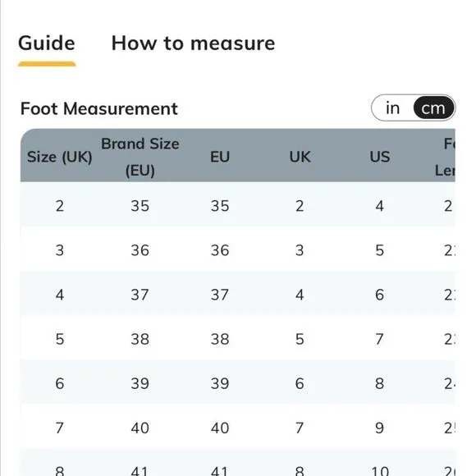Screen dimensions: 476x476
Task: Click the partially visible Foot Length header
Action: coord(445,157)
